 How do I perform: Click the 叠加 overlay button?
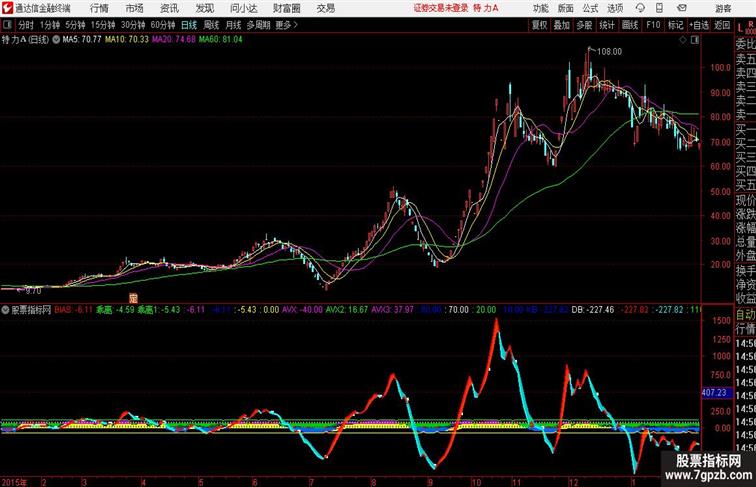pos(562,25)
